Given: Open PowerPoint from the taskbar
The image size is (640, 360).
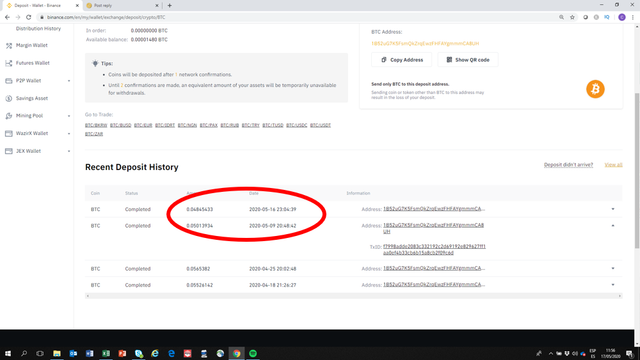Looking at the screenshot, I should tap(122, 353).
